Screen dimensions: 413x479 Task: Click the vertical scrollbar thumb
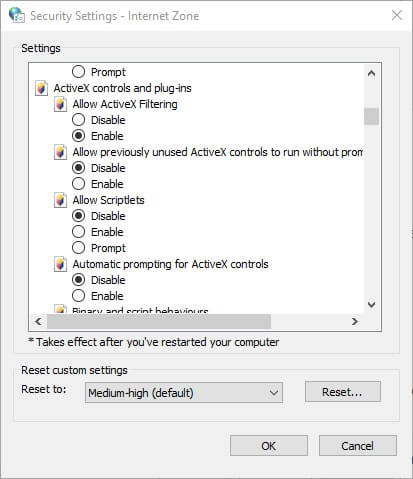click(371, 116)
